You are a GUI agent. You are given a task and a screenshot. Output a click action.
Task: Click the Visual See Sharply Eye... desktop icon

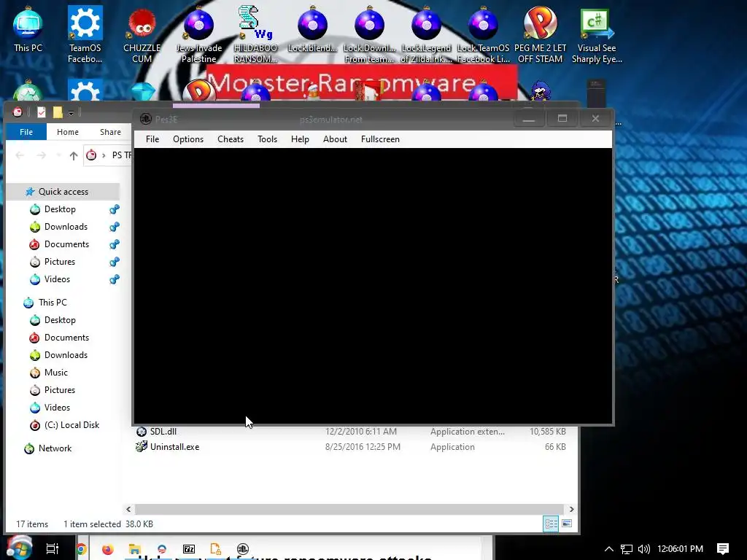point(597,34)
